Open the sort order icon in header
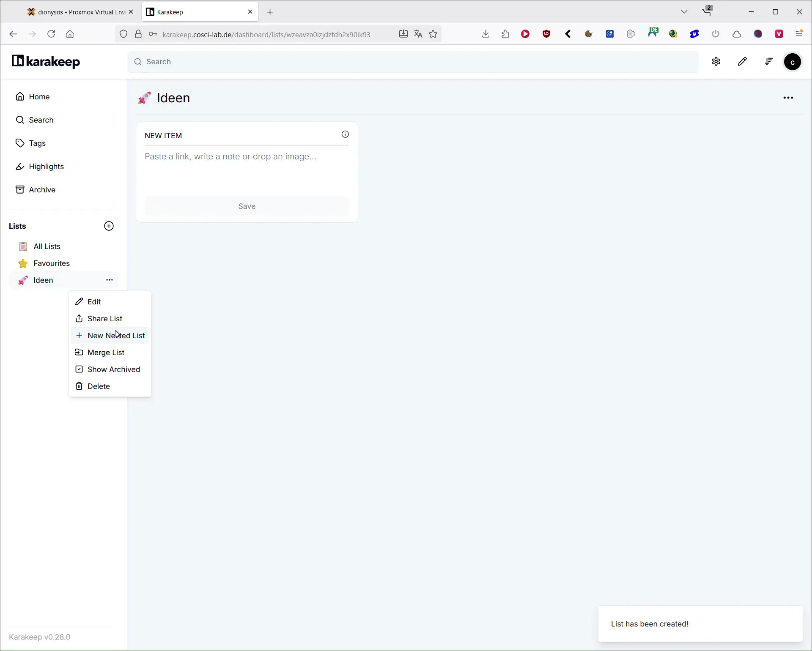The height and width of the screenshot is (651, 812). coord(768,62)
